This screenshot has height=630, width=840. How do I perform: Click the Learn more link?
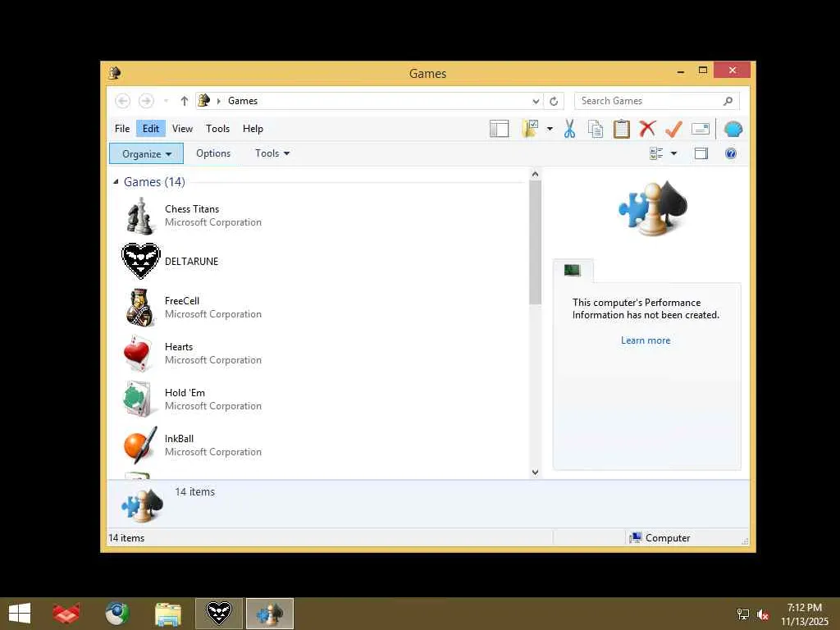(x=646, y=340)
